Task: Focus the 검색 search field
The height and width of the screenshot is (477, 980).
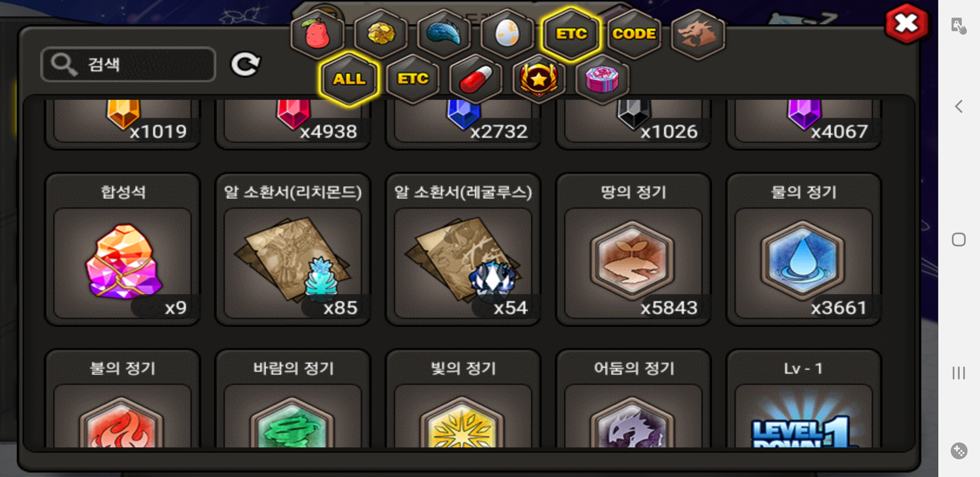Action: pos(128,64)
